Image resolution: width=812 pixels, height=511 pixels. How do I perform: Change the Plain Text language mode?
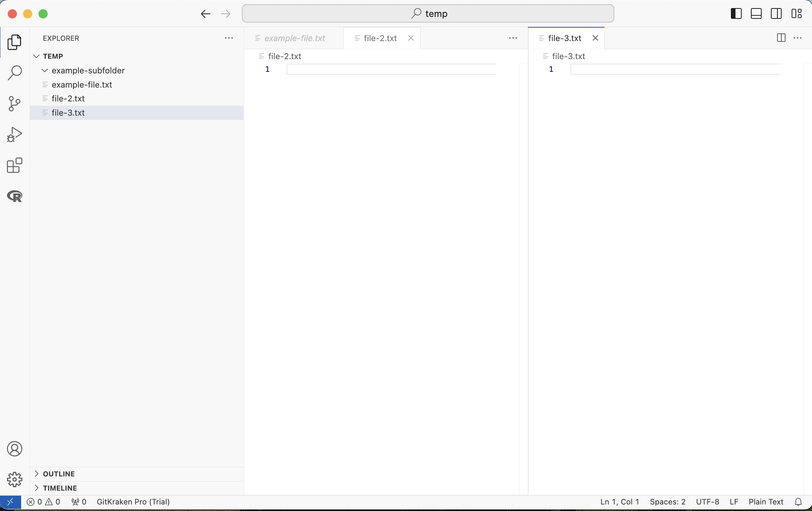point(765,502)
